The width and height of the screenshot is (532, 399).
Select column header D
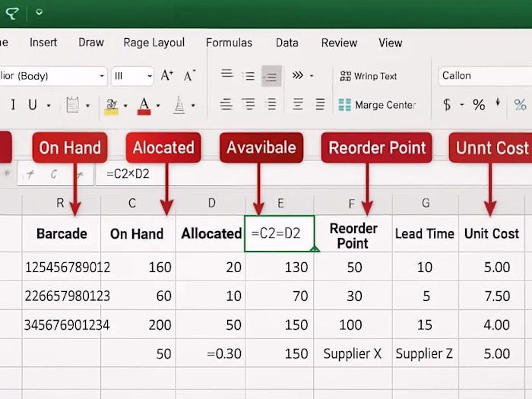pyautogui.click(x=211, y=203)
